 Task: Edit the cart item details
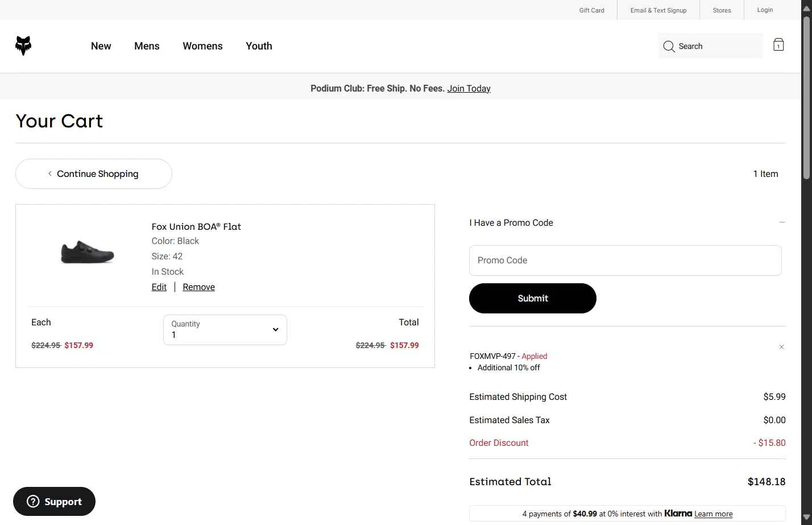(x=159, y=287)
